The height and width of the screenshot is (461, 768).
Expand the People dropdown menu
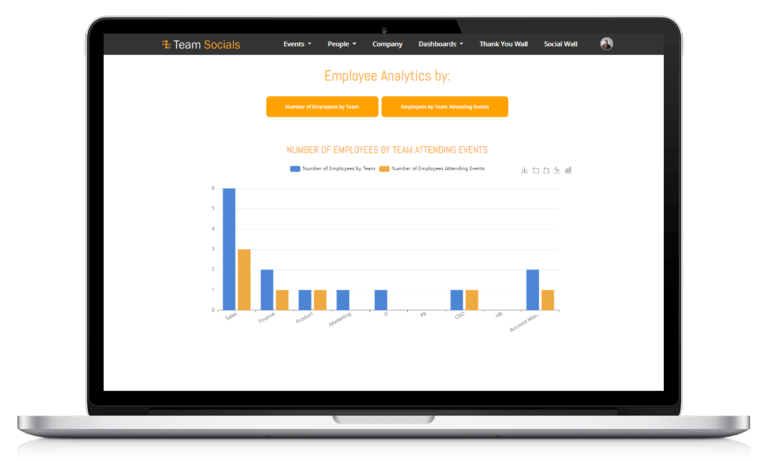click(342, 44)
